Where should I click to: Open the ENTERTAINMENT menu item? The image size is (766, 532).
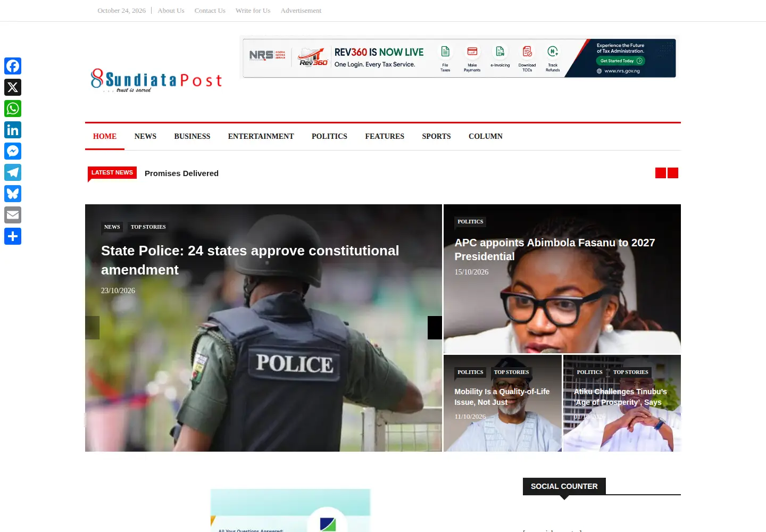[x=261, y=137]
